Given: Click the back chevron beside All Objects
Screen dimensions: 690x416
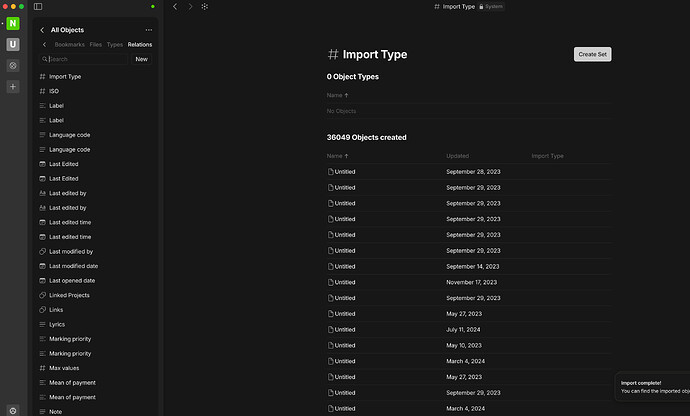Looking at the screenshot, I should click(42, 30).
